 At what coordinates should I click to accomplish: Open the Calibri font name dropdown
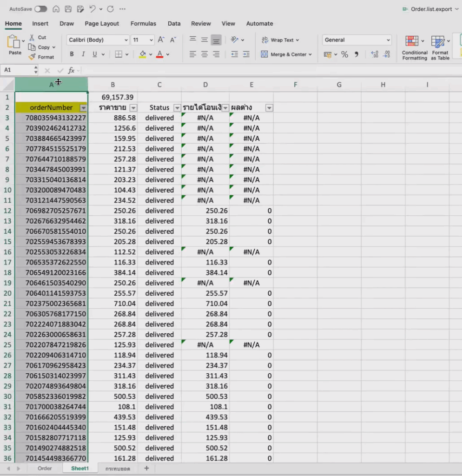(98, 40)
